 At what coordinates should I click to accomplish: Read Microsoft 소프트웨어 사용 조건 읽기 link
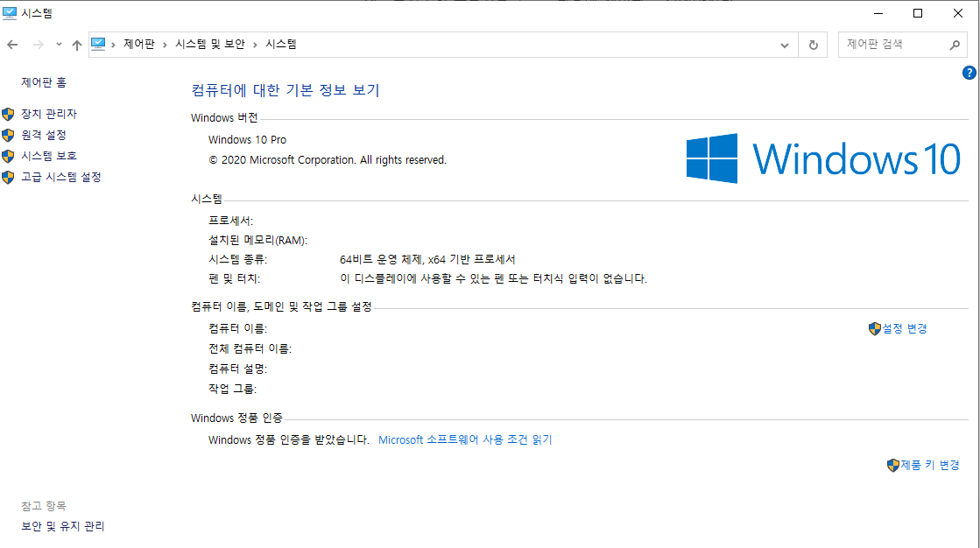[x=466, y=440]
